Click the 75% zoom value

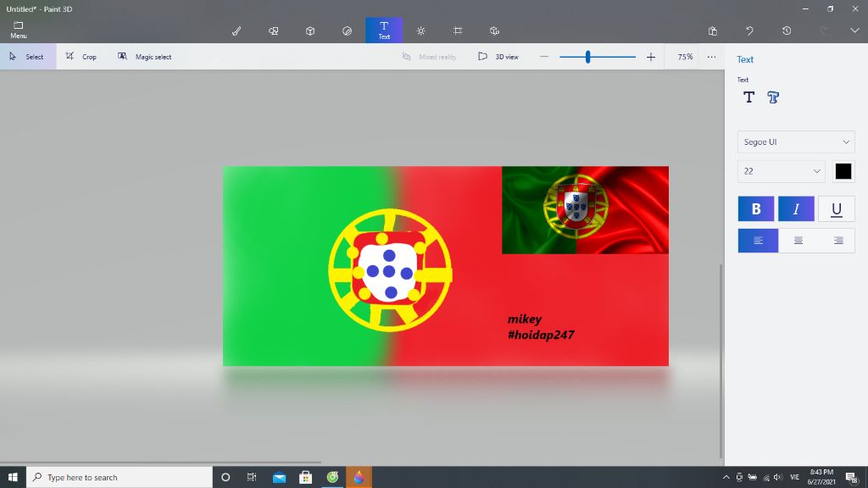pyautogui.click(x=685, y=57)
